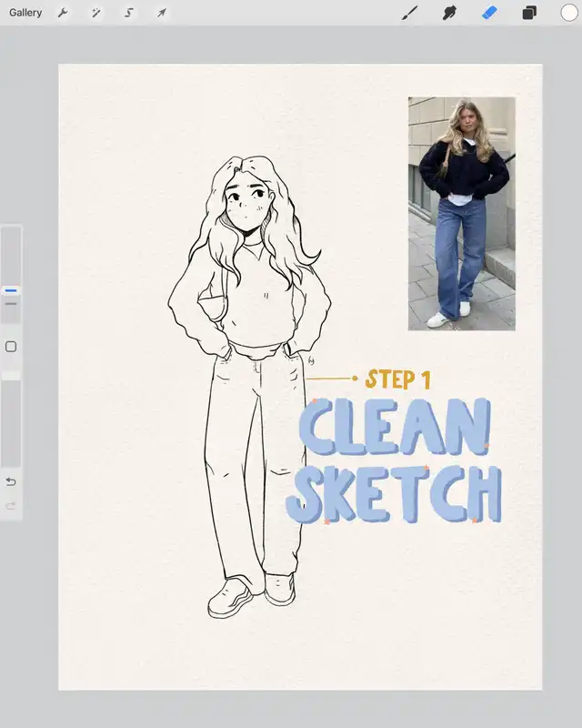The height and width of the screenshot is (728, 582).
Task: Tap the square Modify button in sidebar
Action: pyautogui.click(x=11, y=347)
